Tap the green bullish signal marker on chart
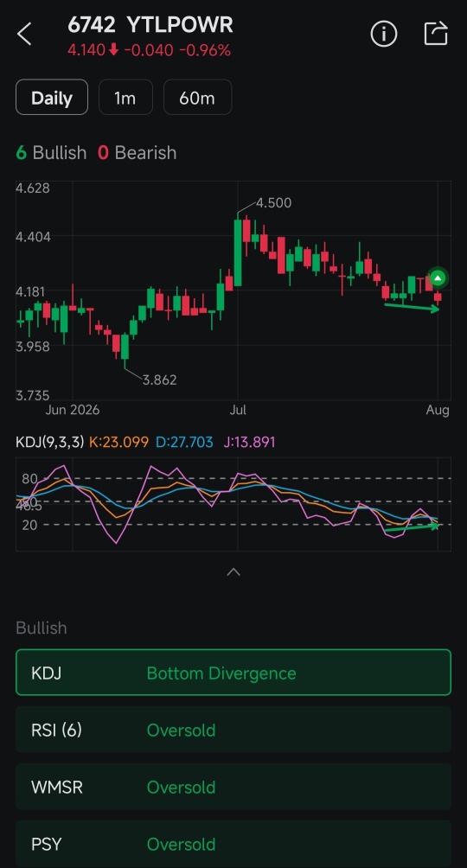The image size is (467, 868). click(438, 278)
